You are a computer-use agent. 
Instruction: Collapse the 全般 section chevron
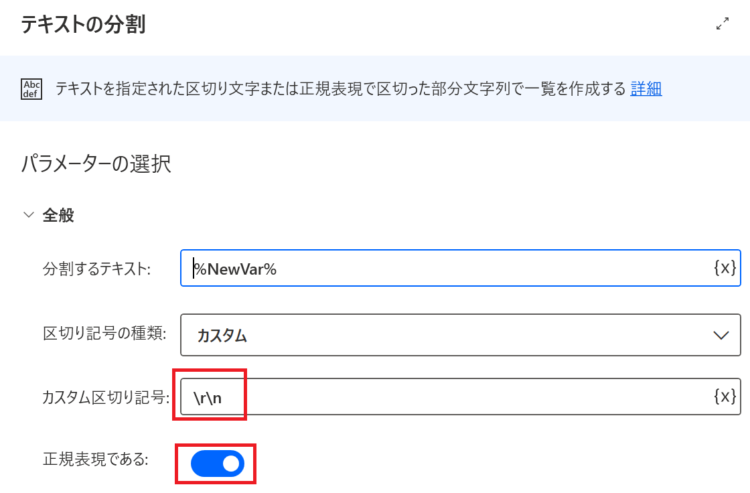[29, 215]
